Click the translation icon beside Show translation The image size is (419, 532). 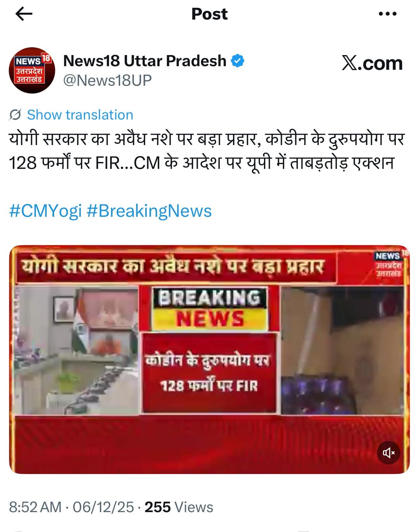(x=15, y=115)
